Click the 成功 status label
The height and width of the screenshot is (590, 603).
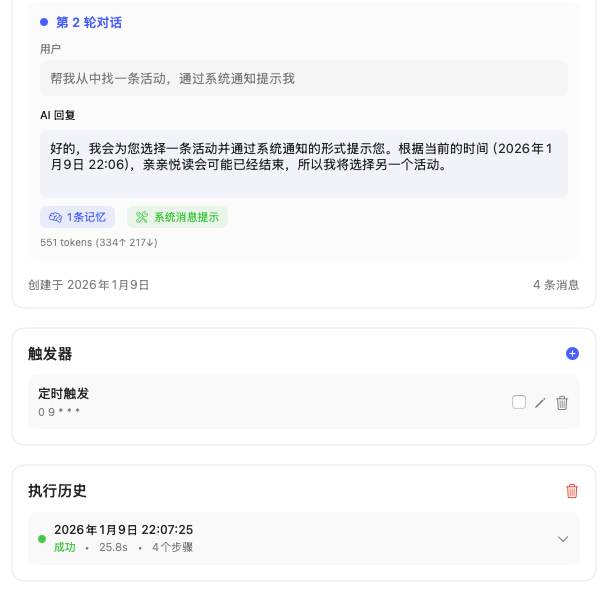pyautogui.click(x=65, y=547)
